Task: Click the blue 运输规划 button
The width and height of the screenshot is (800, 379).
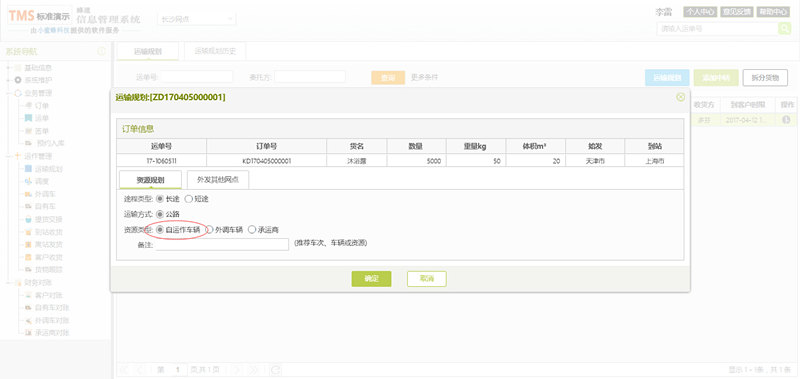Action: coord(667,78)
